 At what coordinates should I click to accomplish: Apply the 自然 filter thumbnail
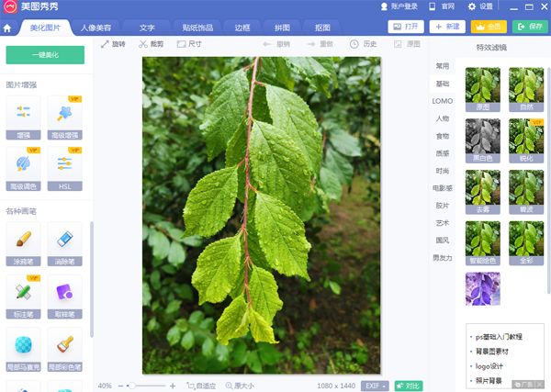tap(526, 90)
